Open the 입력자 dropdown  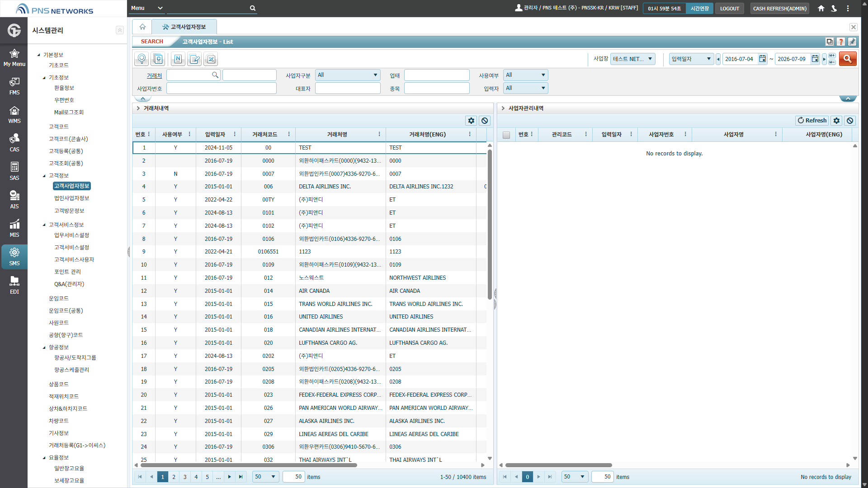525,88
